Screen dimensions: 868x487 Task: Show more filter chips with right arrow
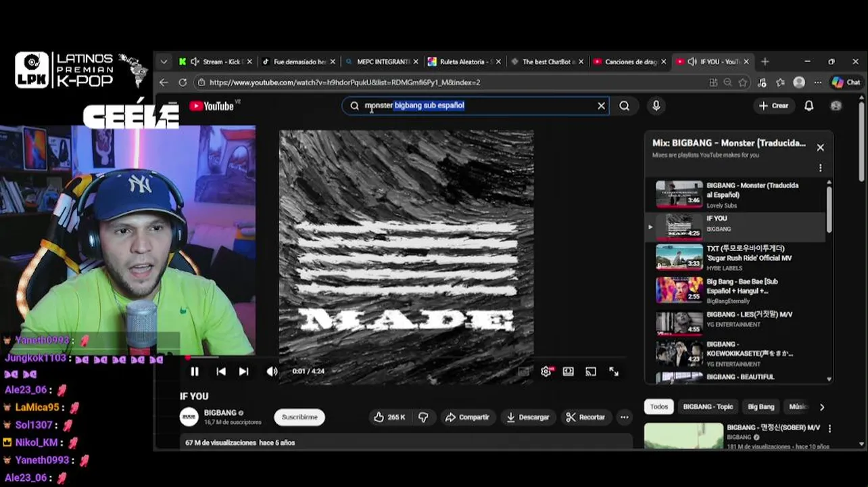click(x=822, y=407)
